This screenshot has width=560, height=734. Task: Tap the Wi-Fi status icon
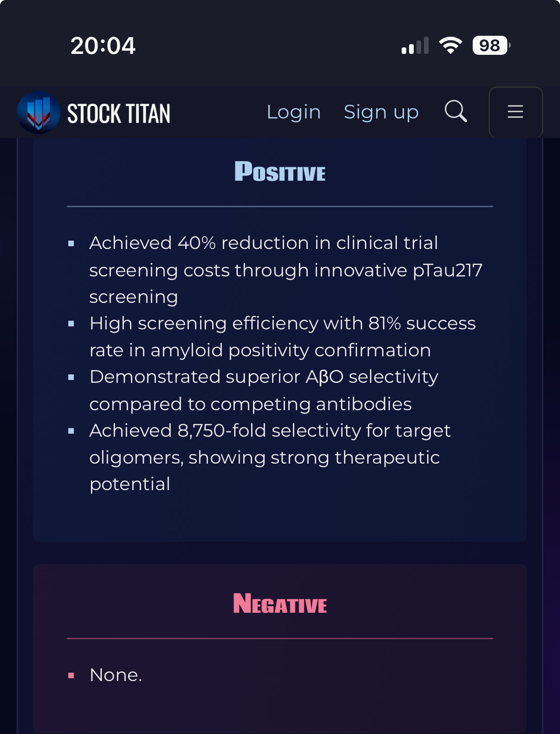pyautogui.click(x=450, y=46)
